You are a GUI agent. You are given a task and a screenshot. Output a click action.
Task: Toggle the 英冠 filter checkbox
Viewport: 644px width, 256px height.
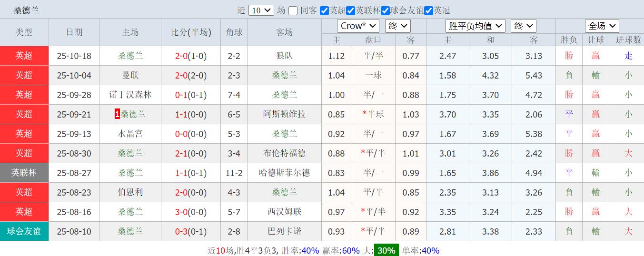[x=428, y=10]
